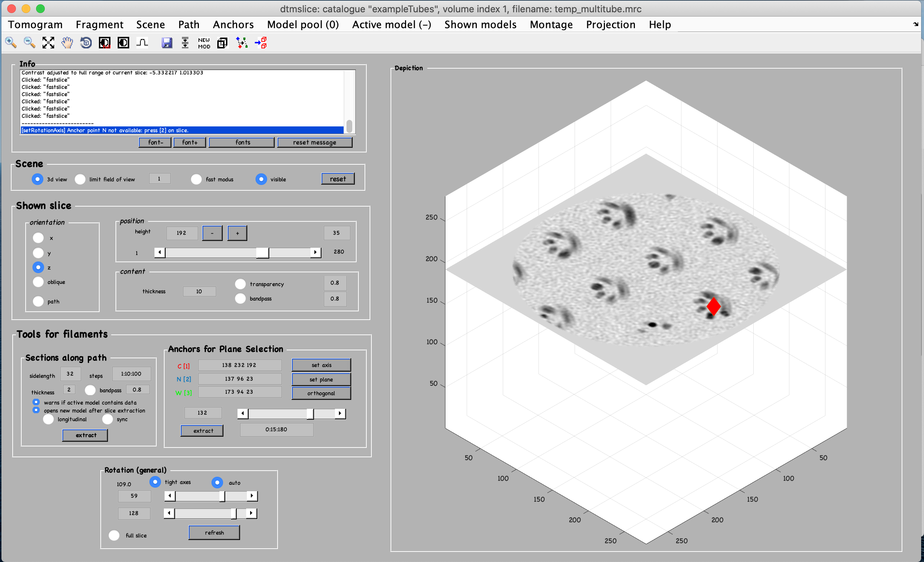The width and height of the screenshot is (924, 562).
Task: Open the Shown models menu
Action: click(480, 25)
